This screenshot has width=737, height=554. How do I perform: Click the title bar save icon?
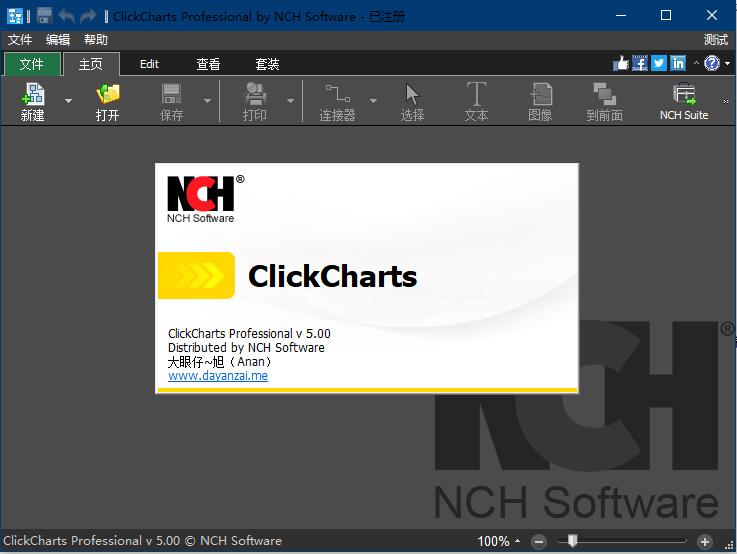[x=44, y=16]
